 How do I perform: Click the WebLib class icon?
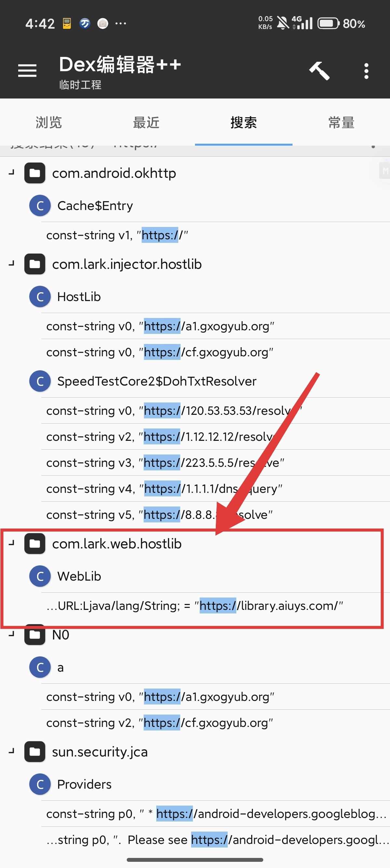(x=40, y=576)
